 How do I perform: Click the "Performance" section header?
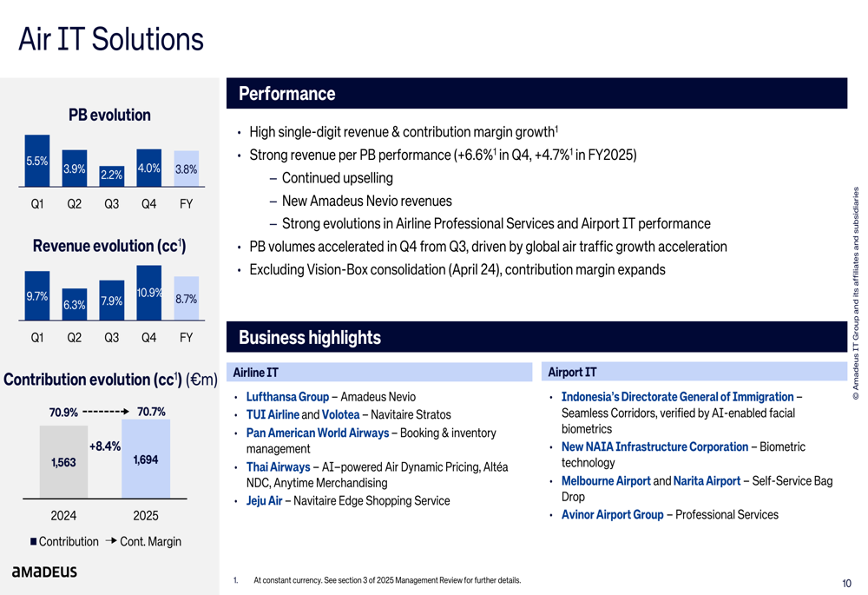click(536, 93)
